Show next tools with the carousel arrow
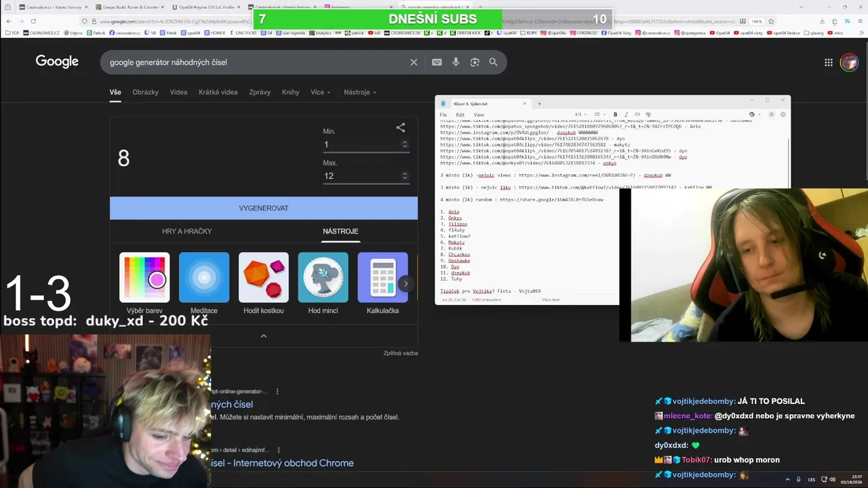The height and width of the screenshot is (488, 868). tap(406, 284)
